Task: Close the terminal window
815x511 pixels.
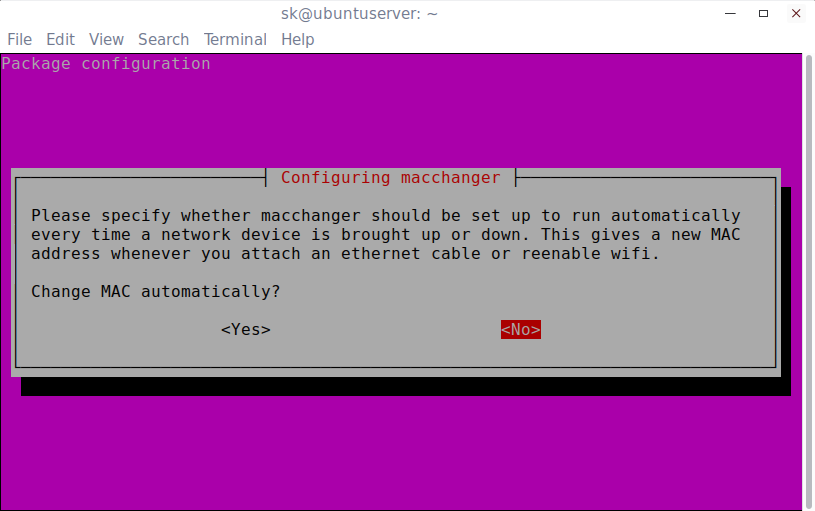Action: [796, 14]
